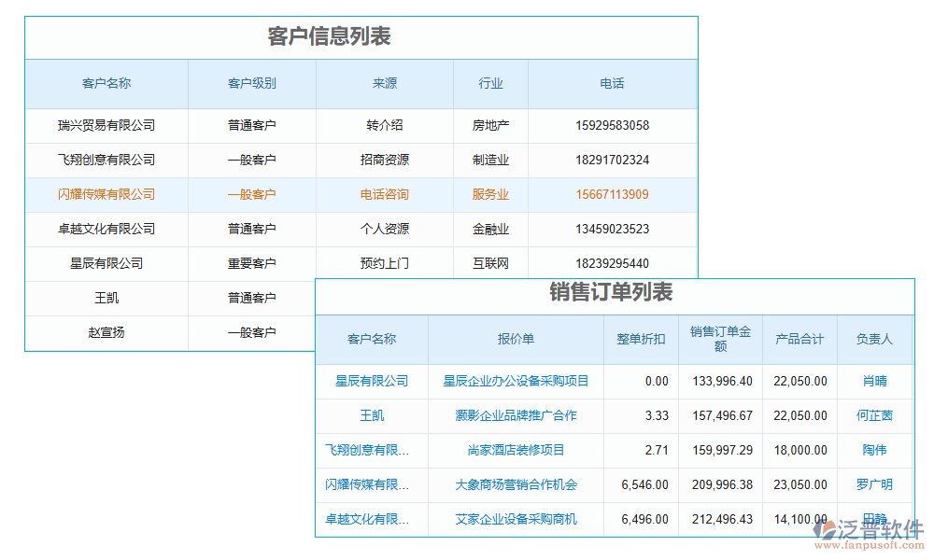Click owner 罗广明 in sales order list
This screenshot has height=560, width=934.
pos(874,484)
